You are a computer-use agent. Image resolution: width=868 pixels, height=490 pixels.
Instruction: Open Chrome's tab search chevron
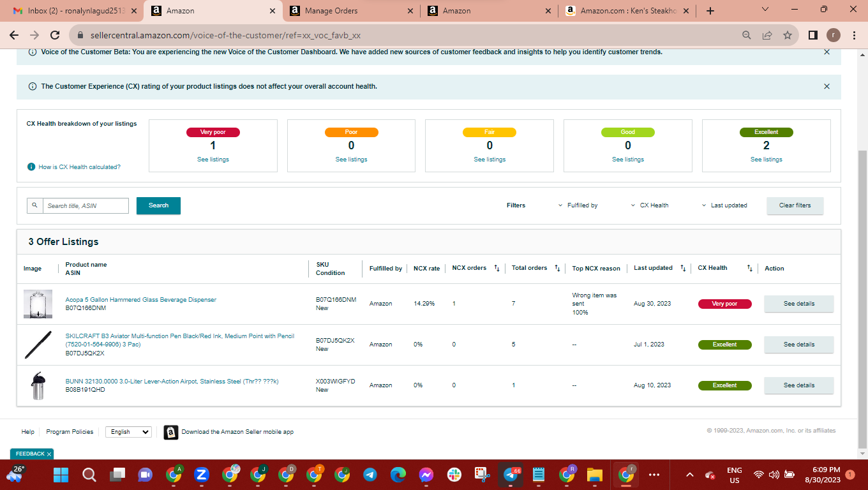[766, 10]
